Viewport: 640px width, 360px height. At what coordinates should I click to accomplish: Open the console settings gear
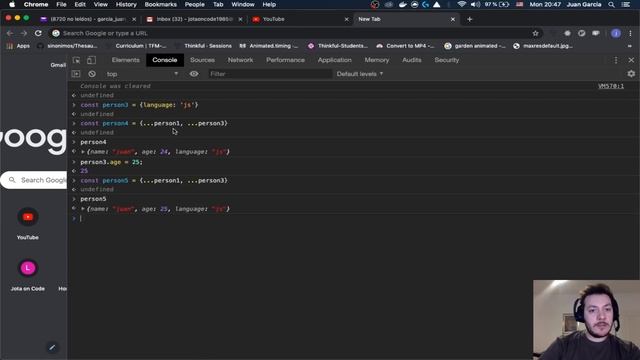631,74
